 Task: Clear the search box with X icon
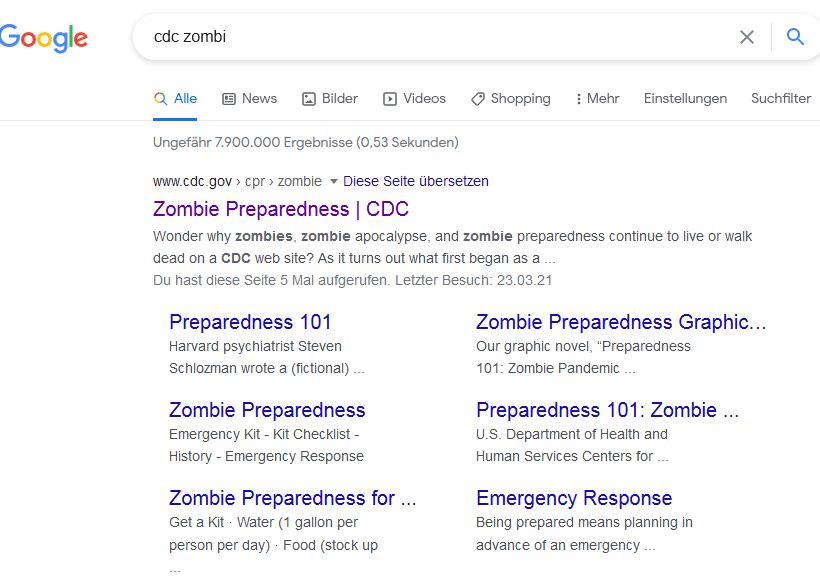click(x=747, y=37)
